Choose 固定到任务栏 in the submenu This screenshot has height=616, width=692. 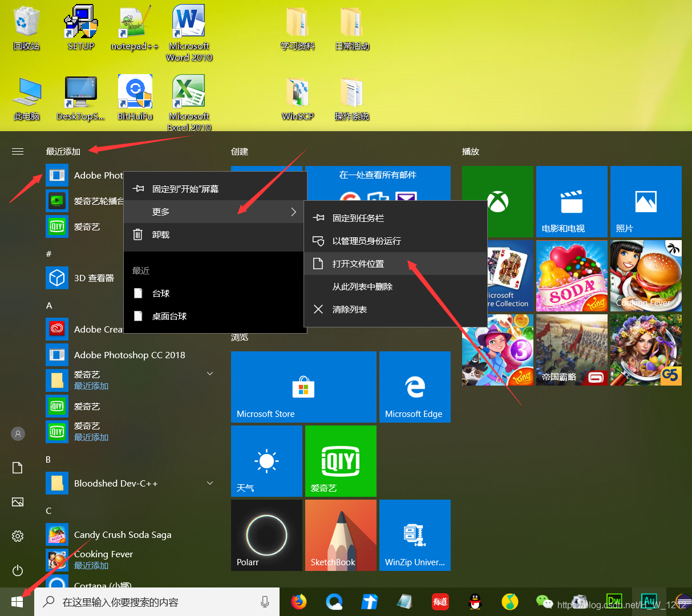pos(395,218)
